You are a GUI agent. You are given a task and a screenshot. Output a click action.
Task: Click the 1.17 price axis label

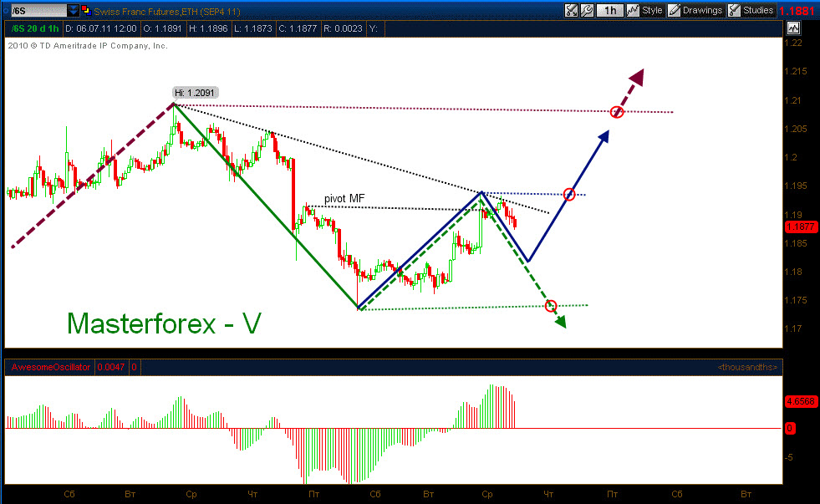[x=792, y=328]
